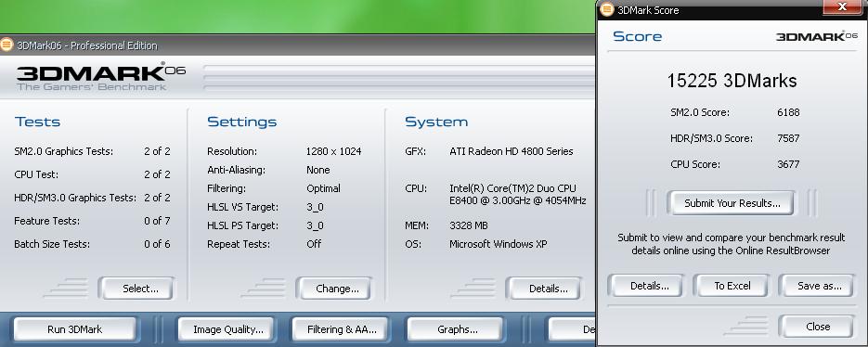
Task: Click the Tests section heading
Action: click(x=37, y=122)
